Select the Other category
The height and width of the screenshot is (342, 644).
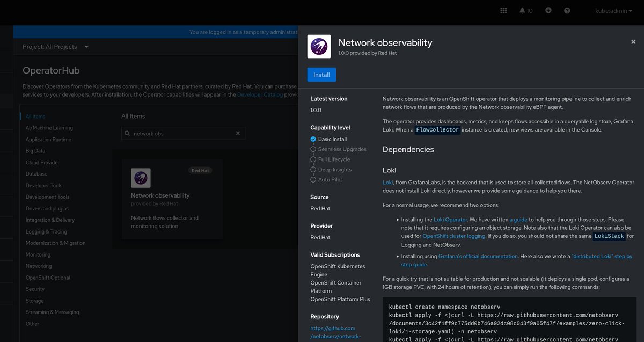click(x=33, y=324)
